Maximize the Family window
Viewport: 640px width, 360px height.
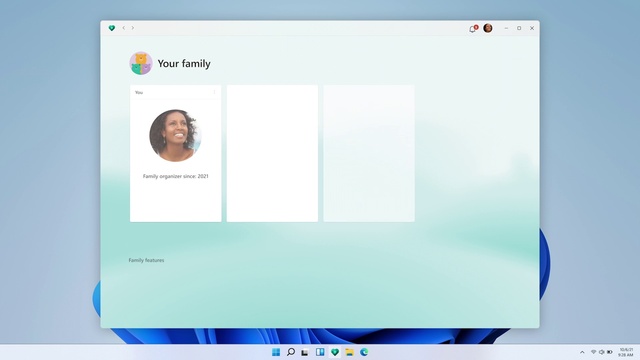519,28
